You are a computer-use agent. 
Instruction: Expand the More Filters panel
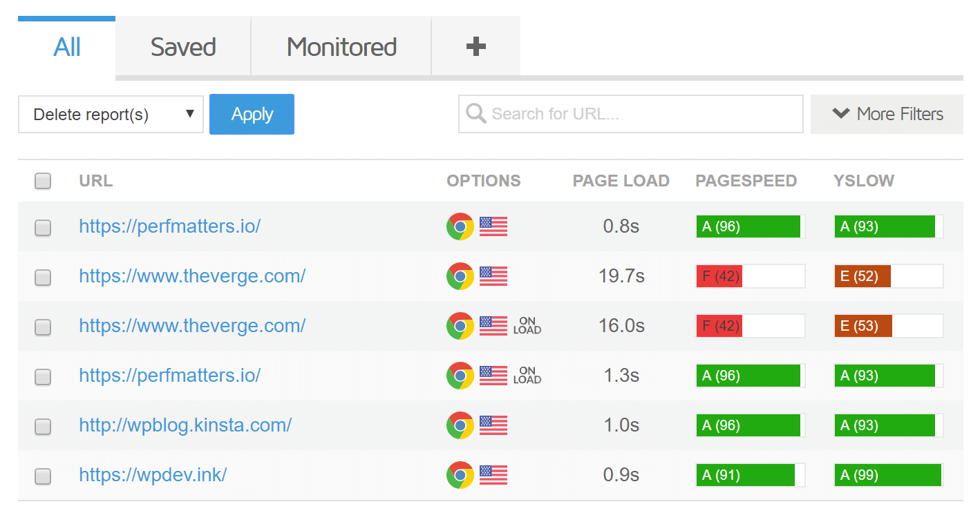(887, 114)
